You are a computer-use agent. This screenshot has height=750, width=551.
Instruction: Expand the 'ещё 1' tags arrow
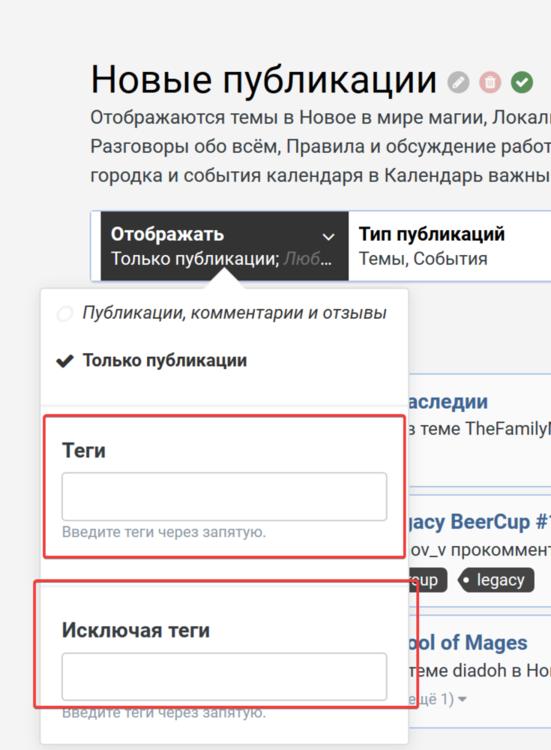(462, 699)
